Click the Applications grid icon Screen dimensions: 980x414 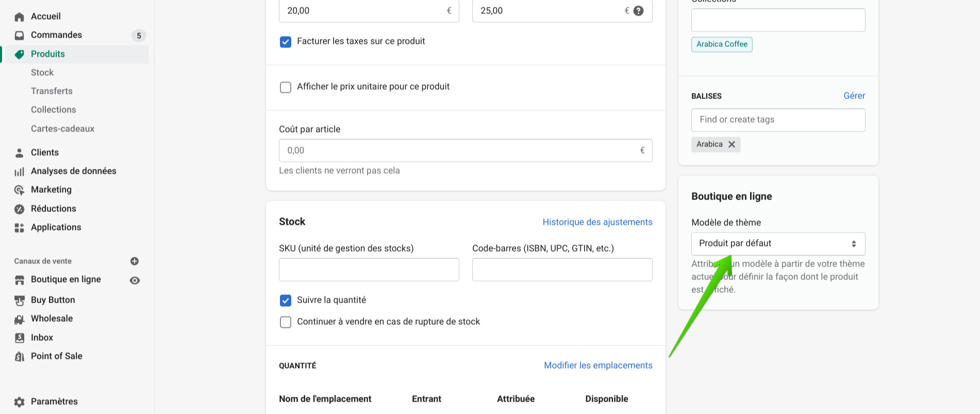pyautogui.click(x=20, y=228)
